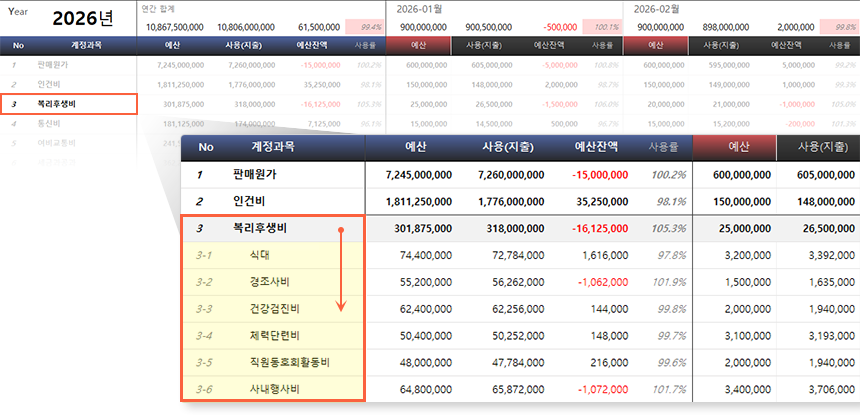The width and height of the screenshot is (860, 415).
Task: Expand the outlined 복리후생비 row in small table
Action: point(69,103)
